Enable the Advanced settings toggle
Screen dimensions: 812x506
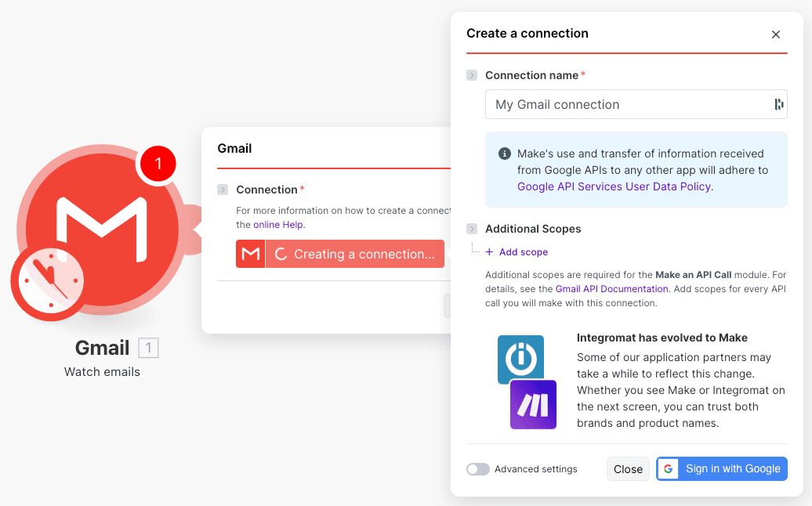(477, 468)
